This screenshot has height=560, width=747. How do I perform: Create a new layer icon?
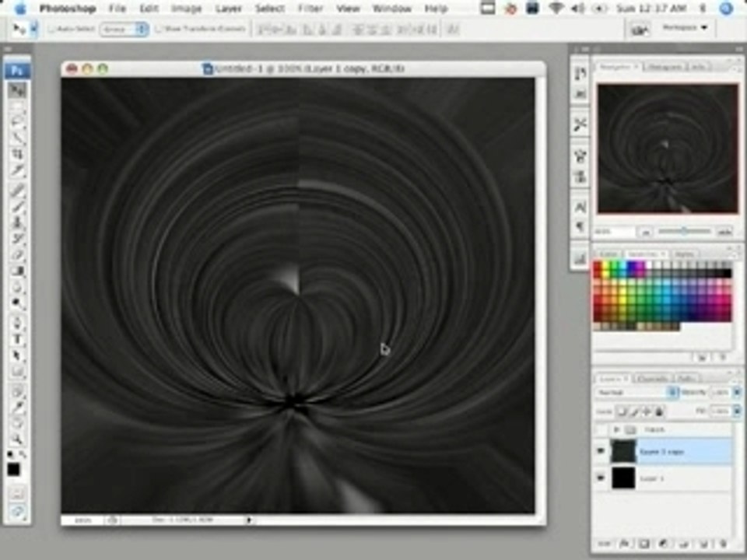click(703, 544)
